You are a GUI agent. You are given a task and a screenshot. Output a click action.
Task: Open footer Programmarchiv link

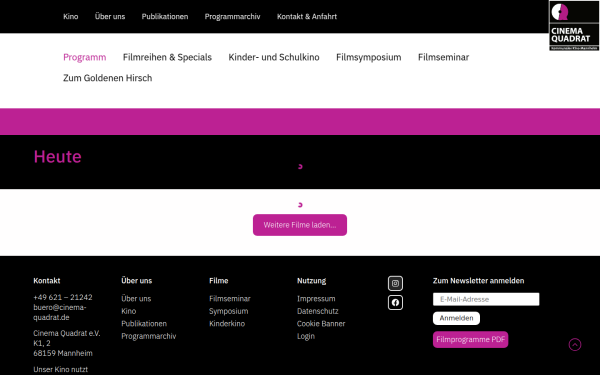click(x=149, y=336)
